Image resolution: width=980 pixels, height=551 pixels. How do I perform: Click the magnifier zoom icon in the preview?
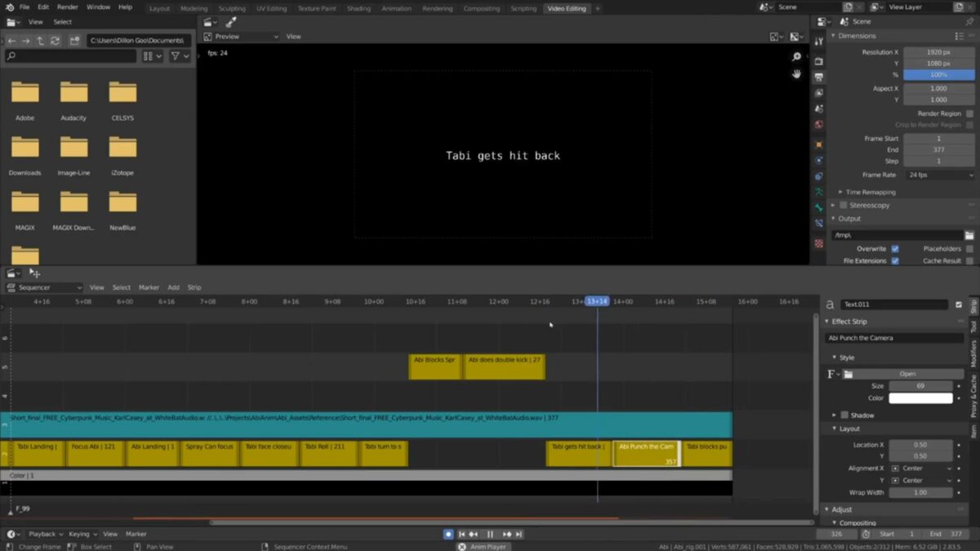pos(795,58)
